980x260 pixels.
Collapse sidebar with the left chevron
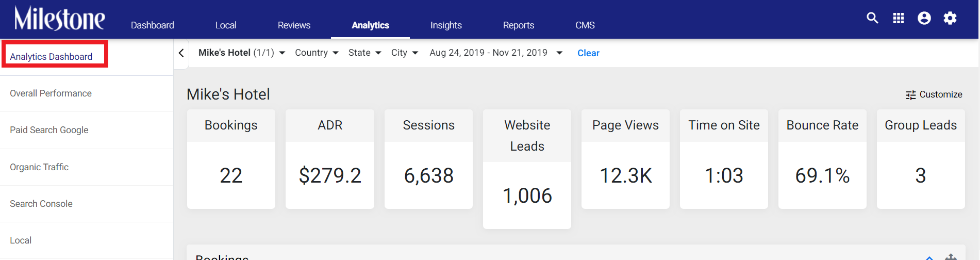[x=181, y=53]
